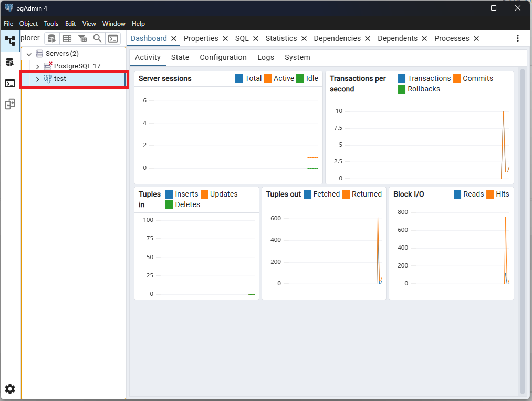Click the orange Commits legend swatch

(x=457, y=78)
